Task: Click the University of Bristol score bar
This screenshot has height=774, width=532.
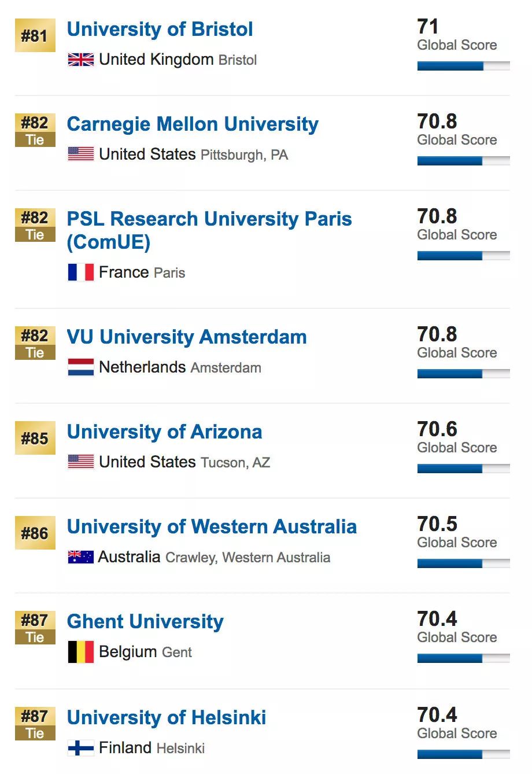Action: coord(464,67)
